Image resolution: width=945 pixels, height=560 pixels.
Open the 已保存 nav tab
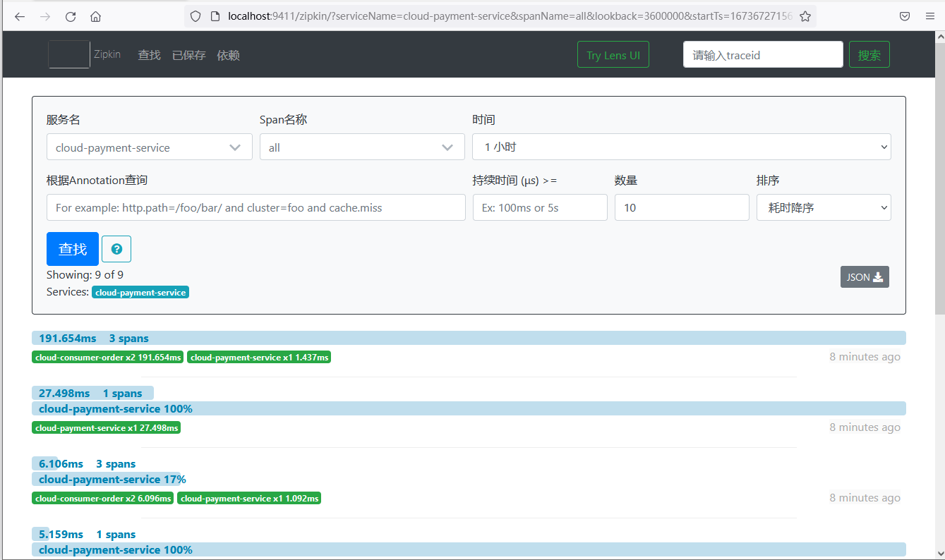pos(189,55)
